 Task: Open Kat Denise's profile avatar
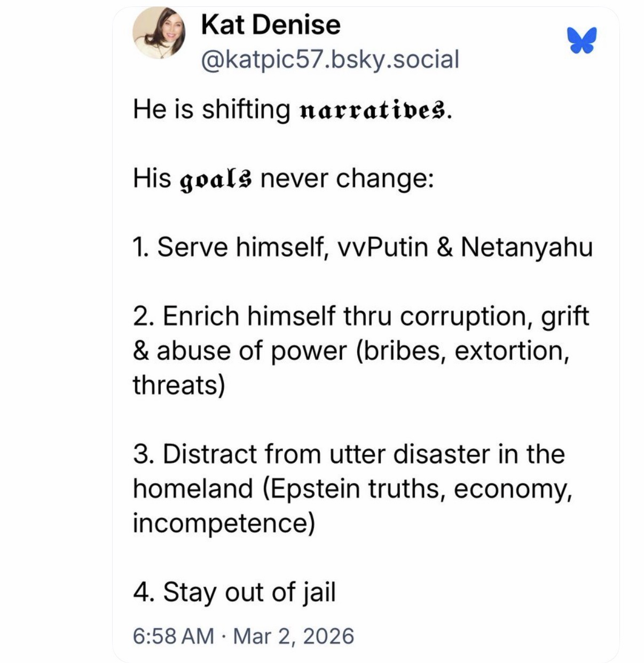[159, 33]
